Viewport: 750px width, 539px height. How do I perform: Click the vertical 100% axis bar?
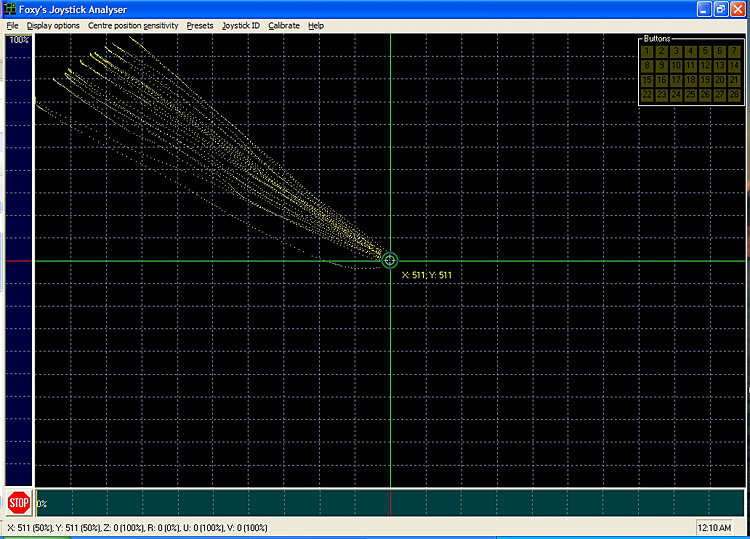point(19,260)
